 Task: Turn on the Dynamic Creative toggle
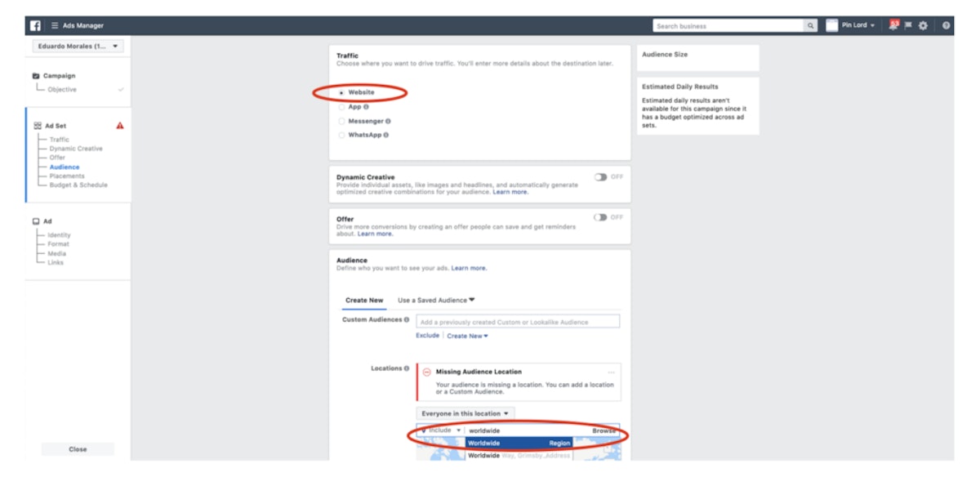click(601, 177)
